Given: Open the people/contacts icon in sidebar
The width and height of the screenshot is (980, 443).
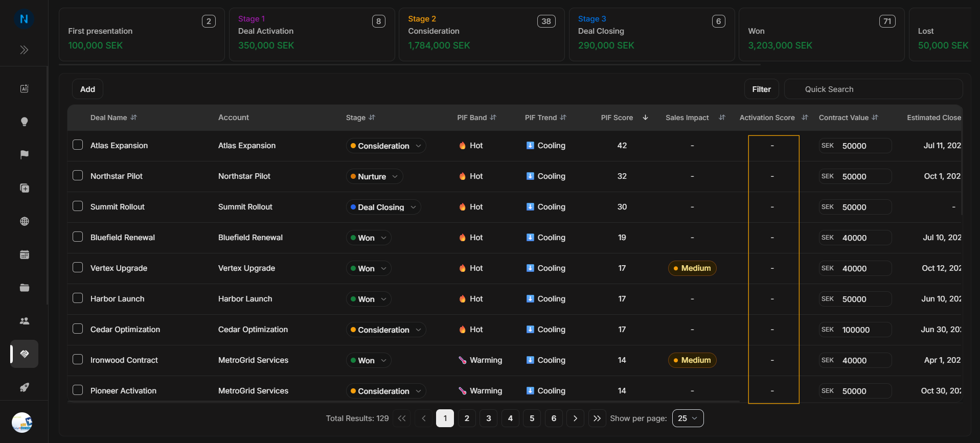Looking at the screenshot, I should (x=24, y=321).
